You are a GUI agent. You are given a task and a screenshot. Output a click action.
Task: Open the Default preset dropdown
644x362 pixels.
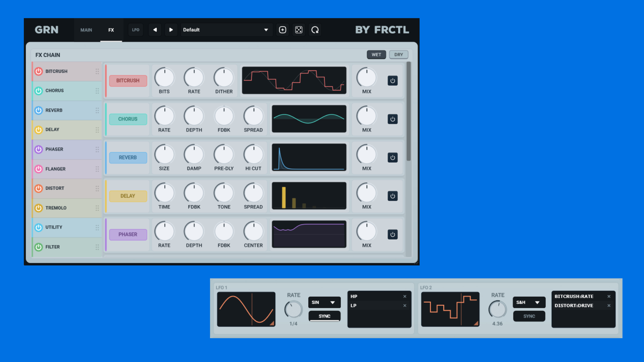tap(225, 30)
